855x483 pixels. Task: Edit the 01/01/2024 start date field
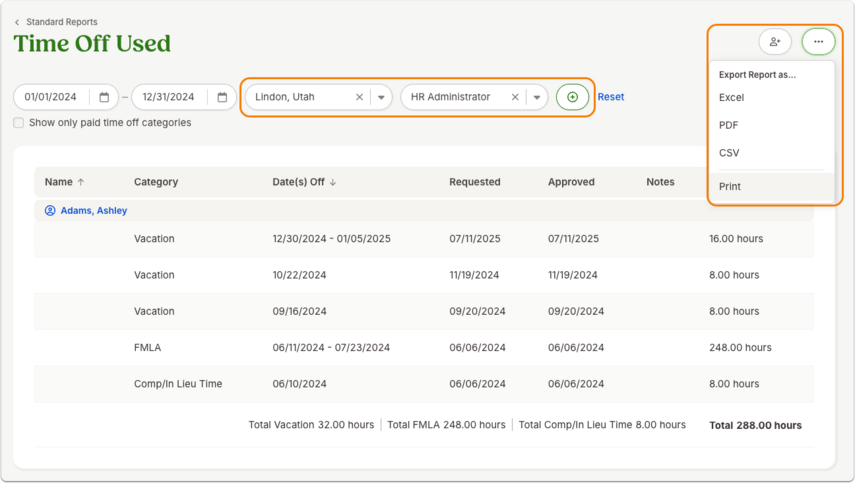pyautogui.click(x=51, y=97)
